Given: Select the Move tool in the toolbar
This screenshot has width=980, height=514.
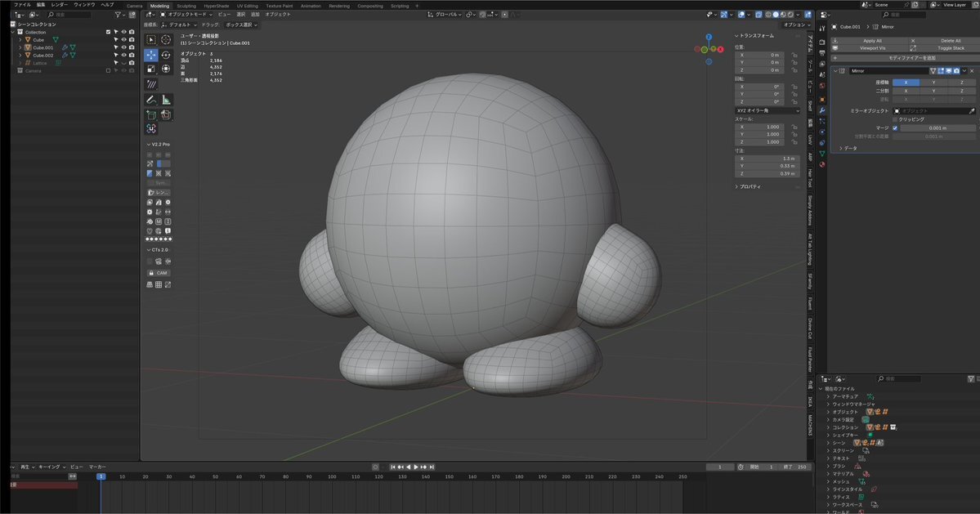Looking at the screenshot, I should [151, 55].
